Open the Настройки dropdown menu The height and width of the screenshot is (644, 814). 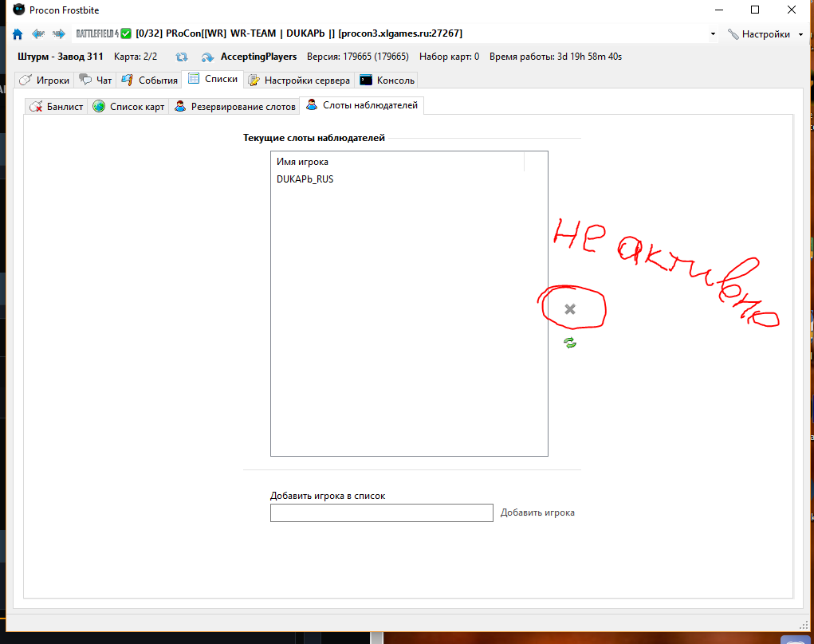[765, 34]
